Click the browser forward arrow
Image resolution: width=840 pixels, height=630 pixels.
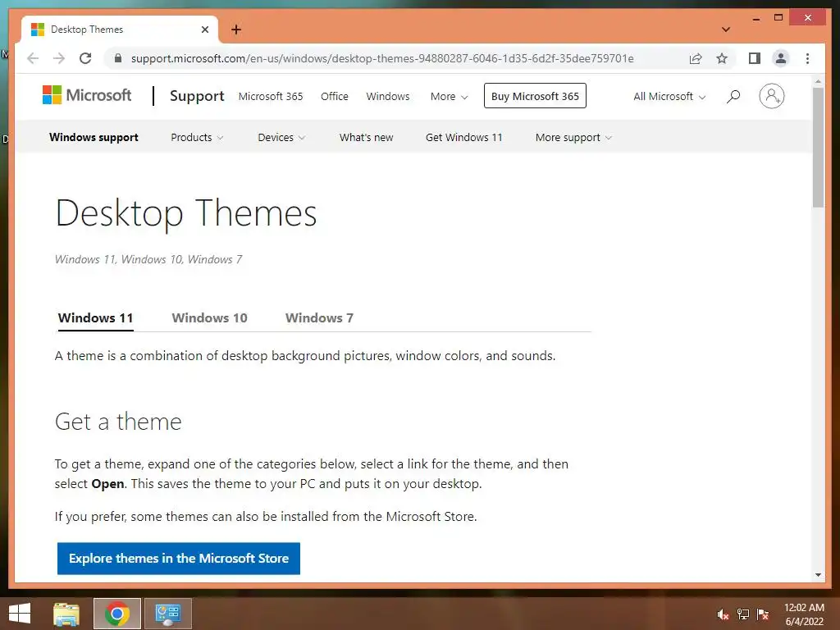(59, 58)
